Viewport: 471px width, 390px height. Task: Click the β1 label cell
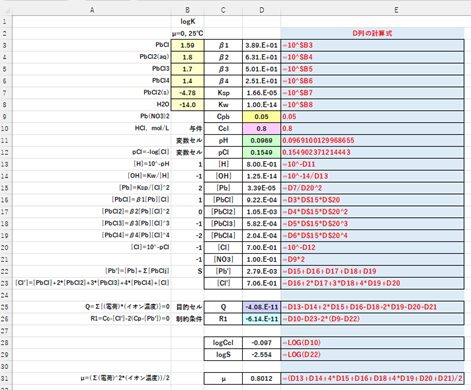(223, 45)
